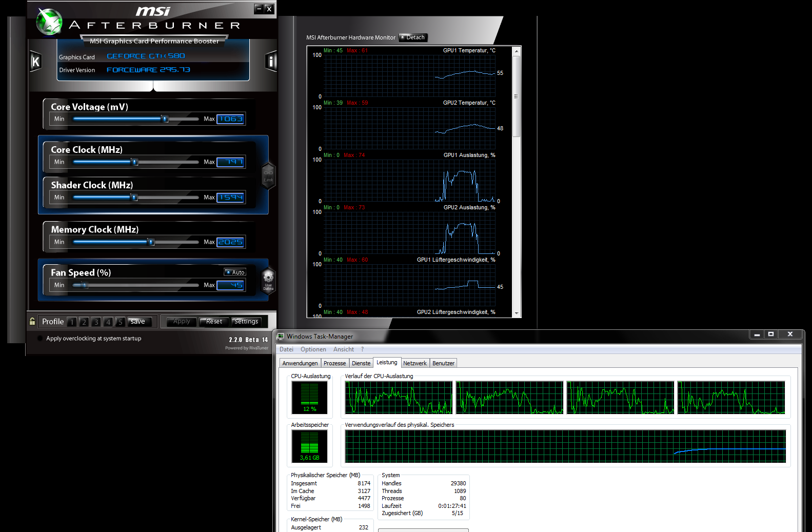
Task: Click the Core Clock slider handle
Action: tap(135, 162)
